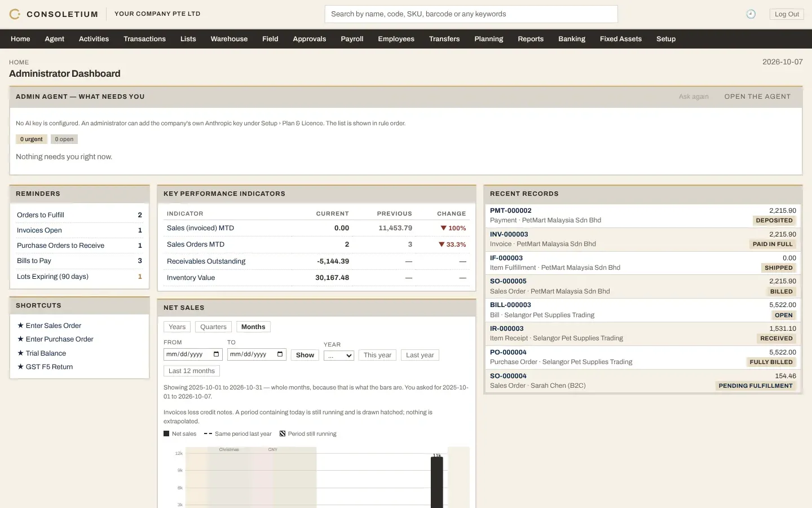Select the Months view tab
Screen dimensions: 812x508
(x=253, y=327)
